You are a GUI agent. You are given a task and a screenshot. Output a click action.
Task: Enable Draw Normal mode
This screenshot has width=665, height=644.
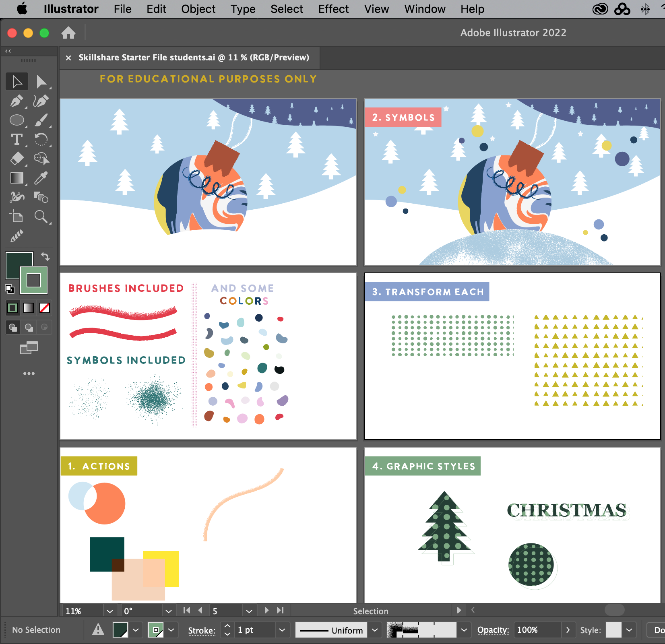point(13,327)
